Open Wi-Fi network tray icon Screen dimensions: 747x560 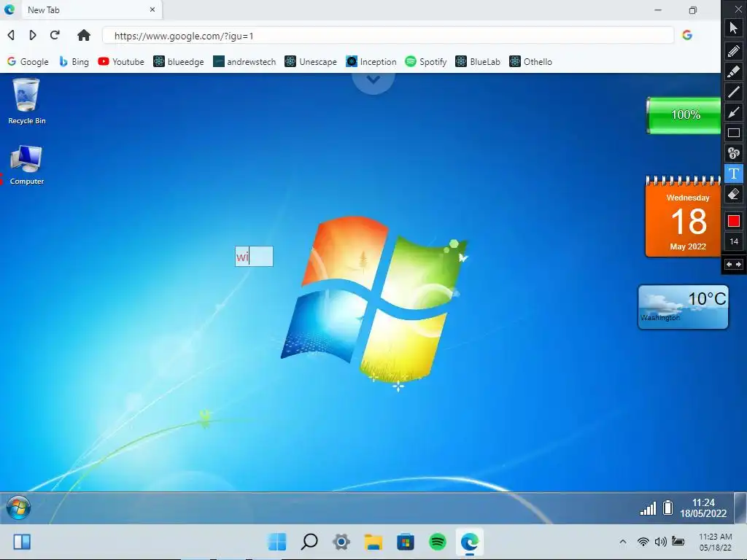click(643, 542)
